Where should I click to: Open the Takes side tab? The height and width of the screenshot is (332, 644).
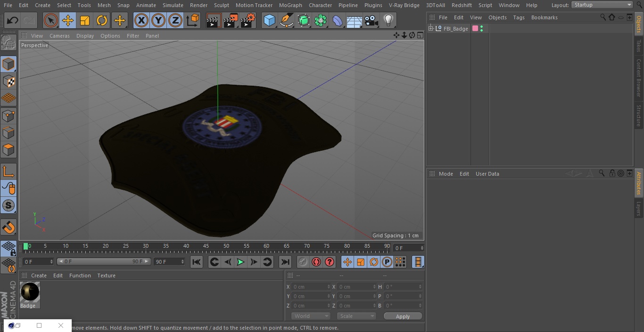coord(639,46)
